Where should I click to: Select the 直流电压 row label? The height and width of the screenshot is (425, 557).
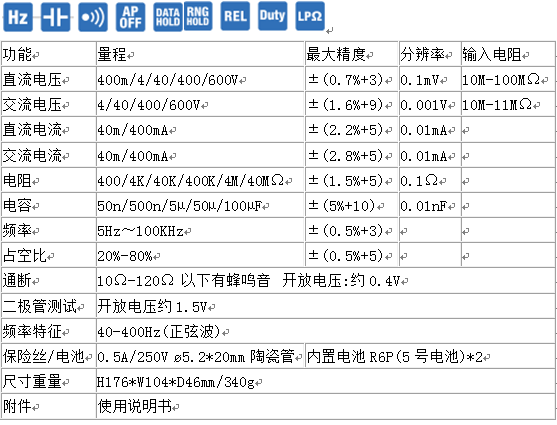coord(49,79)
